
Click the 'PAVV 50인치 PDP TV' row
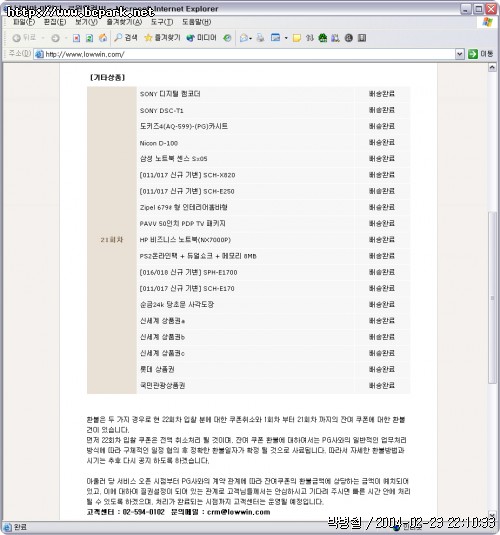point(273,223)
